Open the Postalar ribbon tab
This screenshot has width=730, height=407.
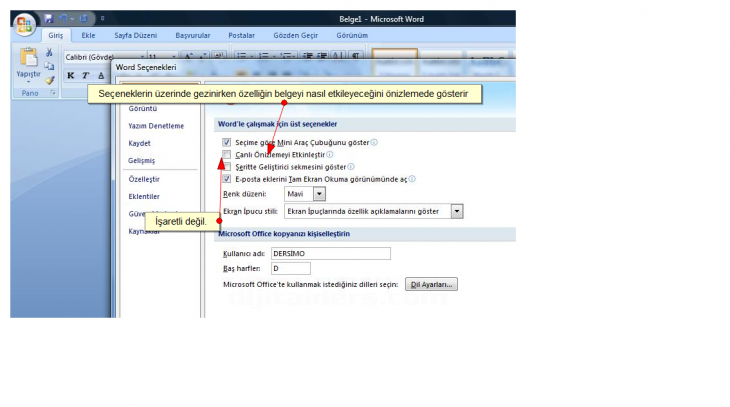coord(241,35)
